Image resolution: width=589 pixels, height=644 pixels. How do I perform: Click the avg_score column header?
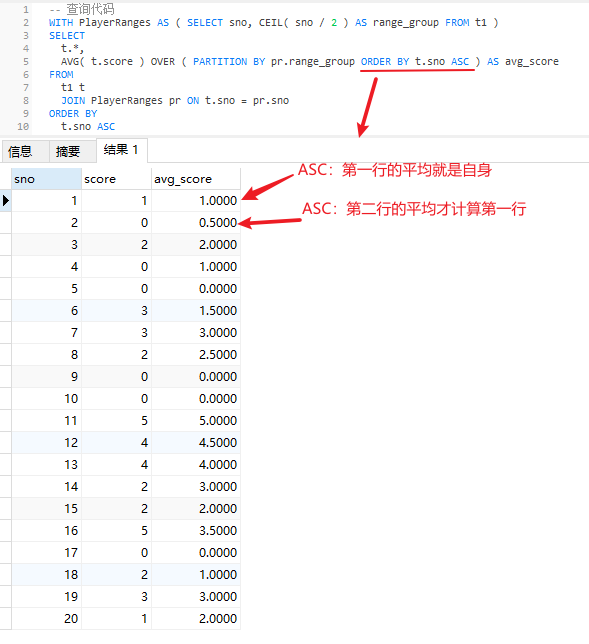coord(196,179)
